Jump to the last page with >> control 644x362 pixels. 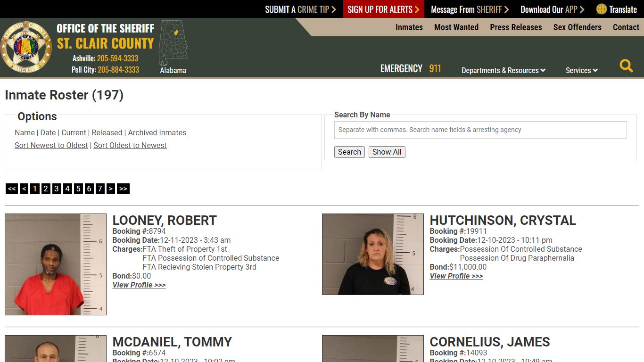click(x=123, y=189)
